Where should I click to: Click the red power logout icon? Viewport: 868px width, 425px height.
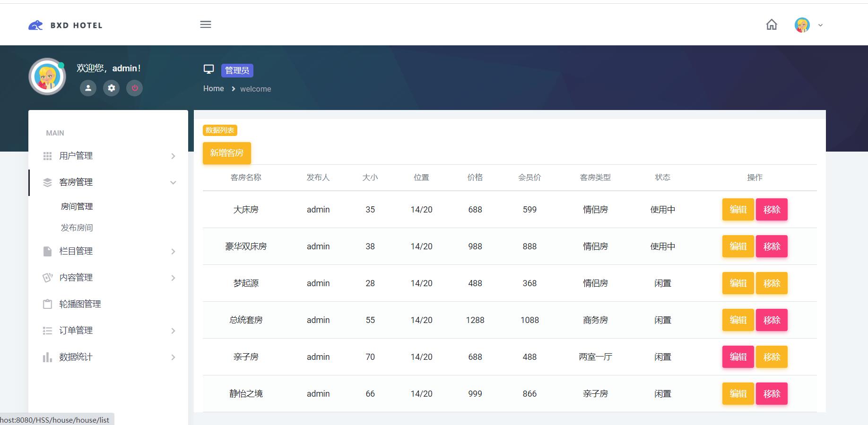(135, 88)
